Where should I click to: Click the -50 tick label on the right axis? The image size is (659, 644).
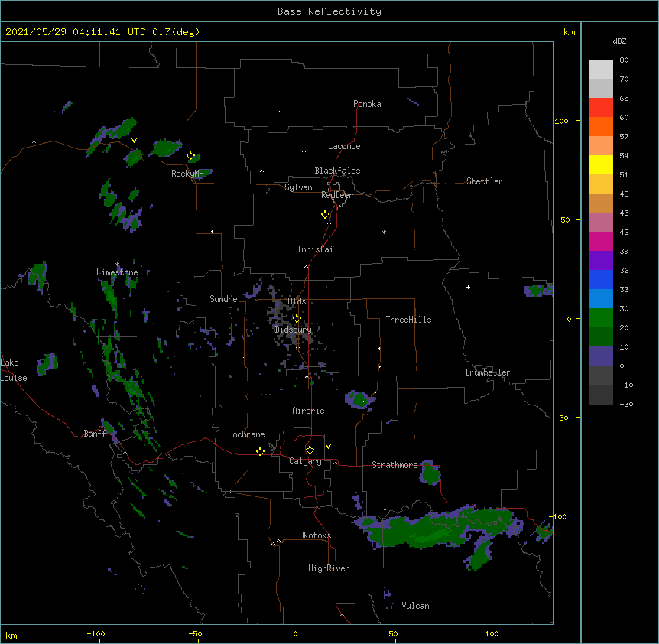point(561,418)
